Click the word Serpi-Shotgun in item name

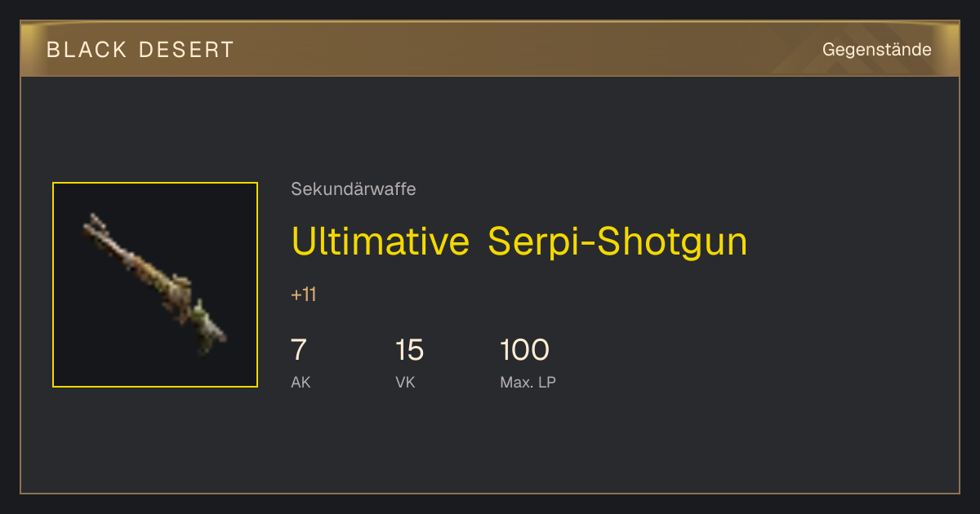[617, 241]
